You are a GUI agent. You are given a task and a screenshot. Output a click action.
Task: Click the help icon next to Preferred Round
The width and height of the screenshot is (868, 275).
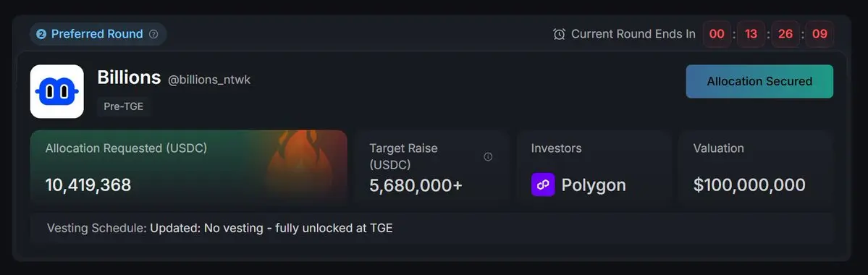154,34
